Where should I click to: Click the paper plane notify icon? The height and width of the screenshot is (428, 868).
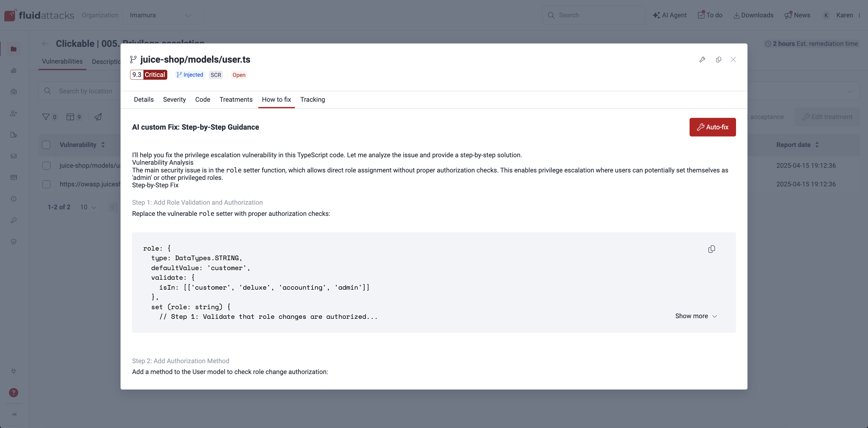pyautogui.click(x=98, y=117)
